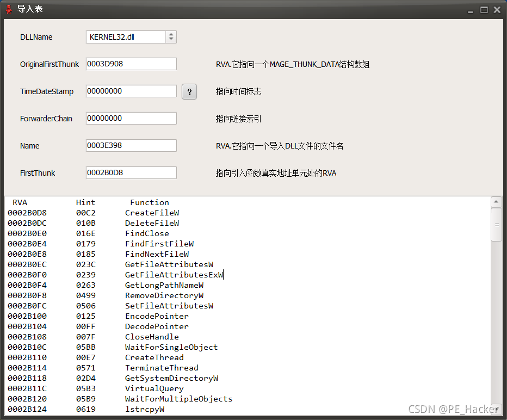Select the DecodePointer entry
507x420 pixels.
click(x=157, y=326)
